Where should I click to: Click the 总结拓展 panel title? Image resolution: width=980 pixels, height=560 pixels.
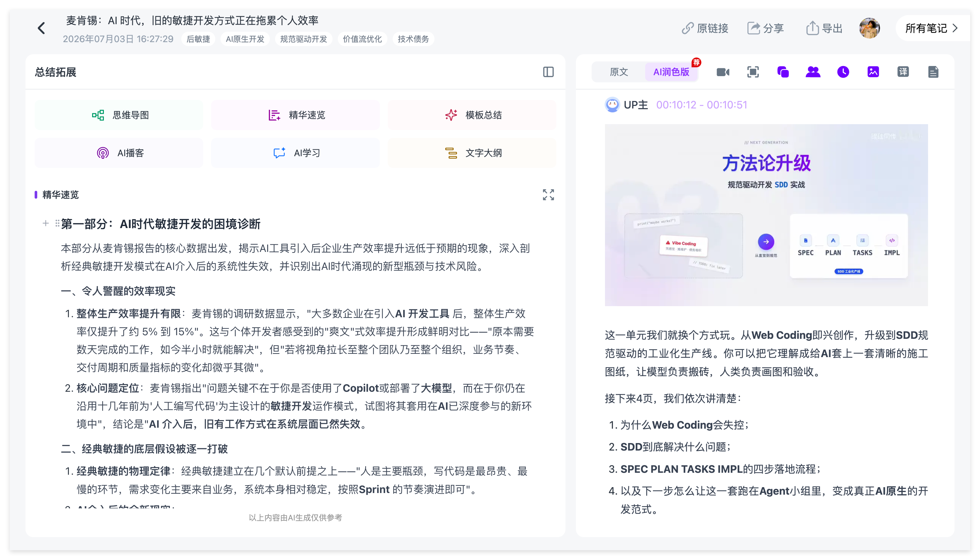coord(56,72)
